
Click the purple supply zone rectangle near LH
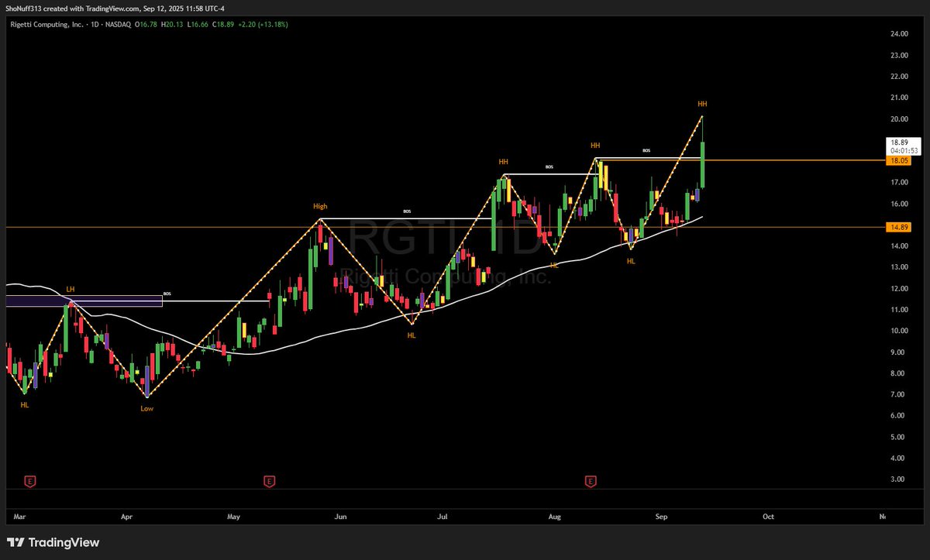coord(84,301)
